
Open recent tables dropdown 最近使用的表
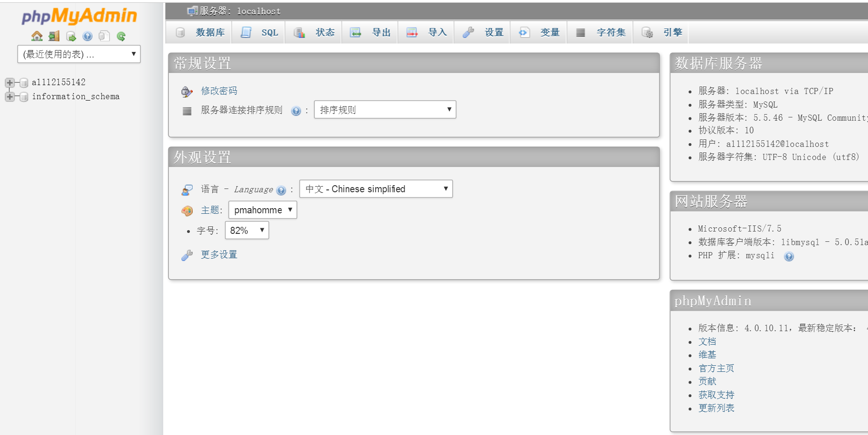pyautogui.click(x=79, y=54)
